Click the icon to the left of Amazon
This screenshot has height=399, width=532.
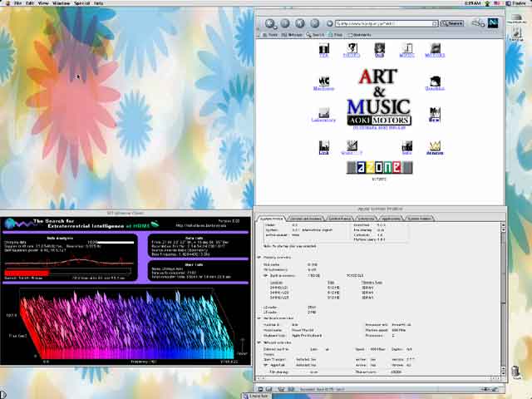406,148
